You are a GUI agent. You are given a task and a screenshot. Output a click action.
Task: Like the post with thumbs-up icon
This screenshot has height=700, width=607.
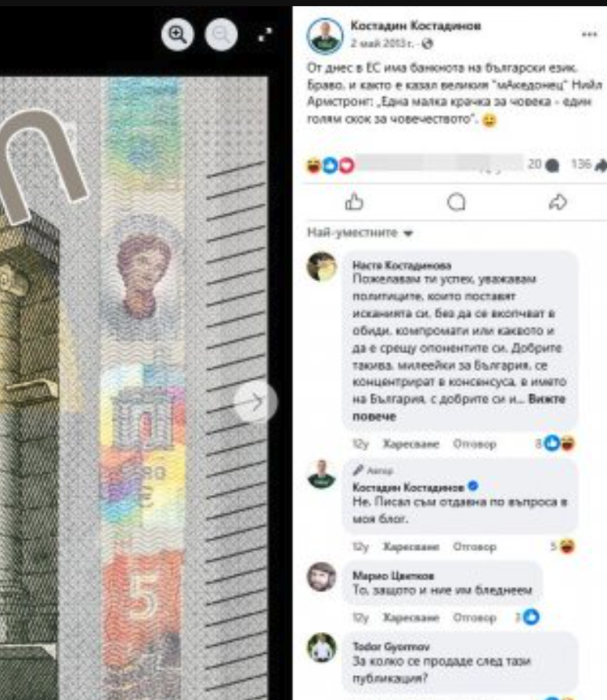point(354,202)
